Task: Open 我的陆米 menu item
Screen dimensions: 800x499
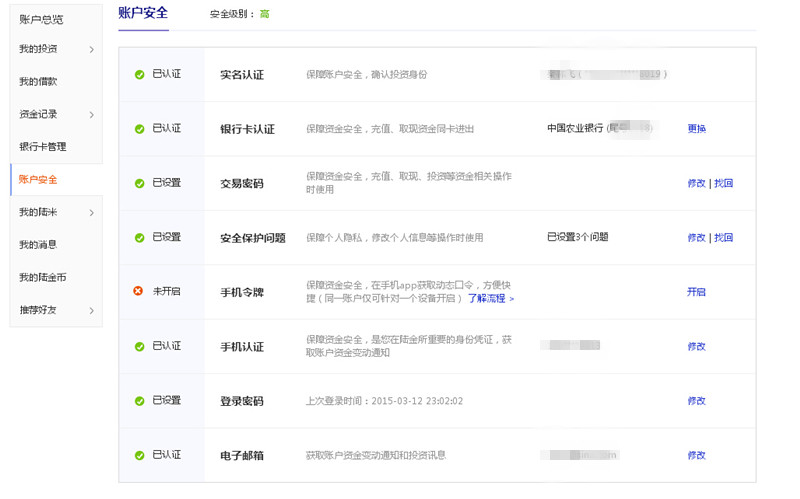Action: [x=38, y=212]
